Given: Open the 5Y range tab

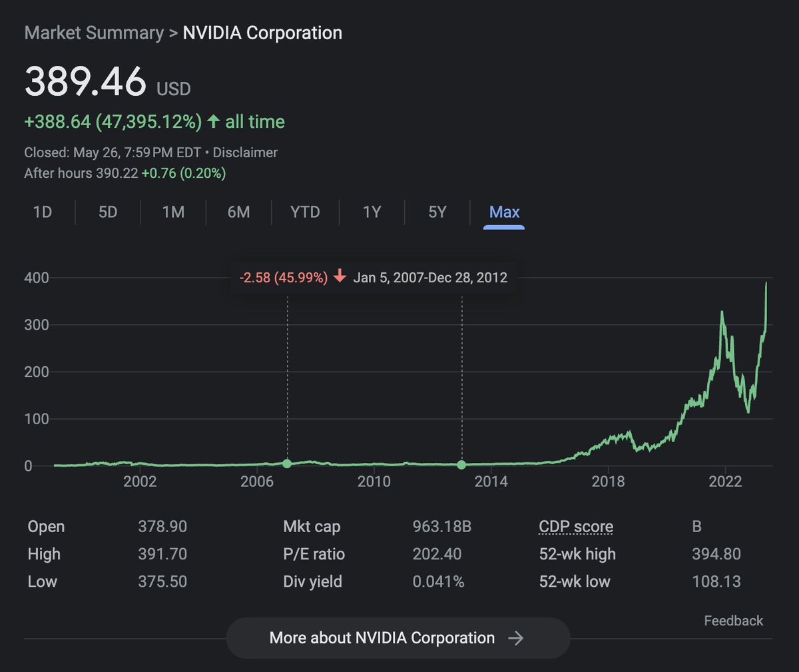Looking at the screenshot, I should point(437,212).
